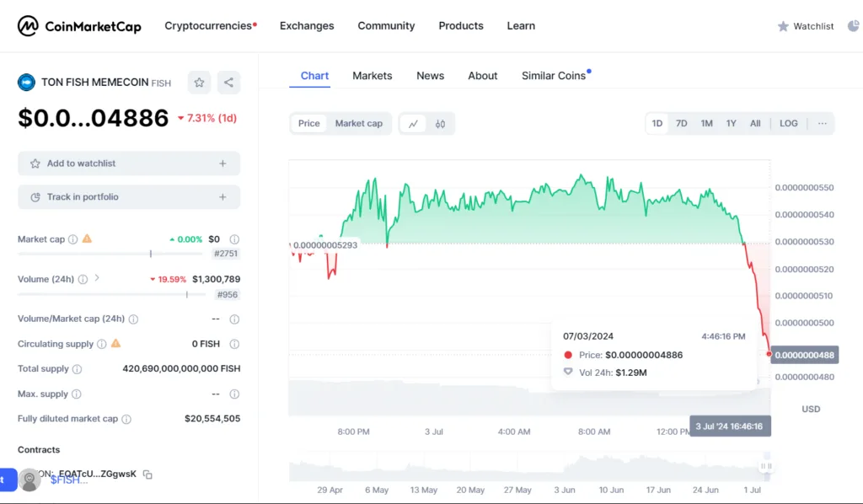Click info icon beside Market cap $0 value
The image size is (863, 504).
[234, 239]
